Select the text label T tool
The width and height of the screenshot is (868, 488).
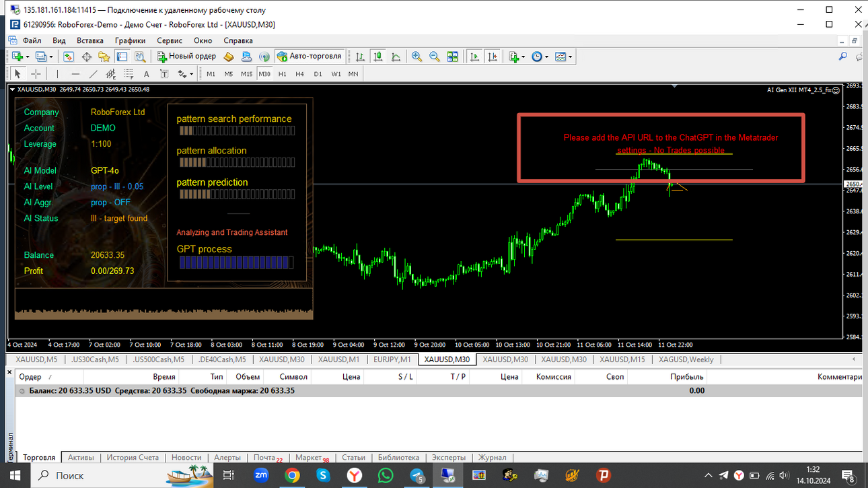pos(164,74)
